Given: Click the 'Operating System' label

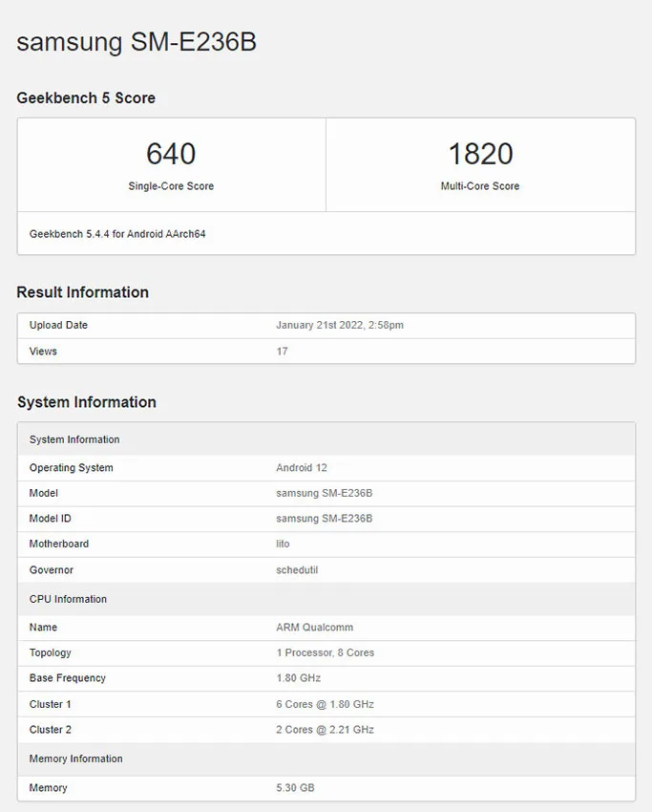Looking at the screenshot, I should tap(71, 468).
